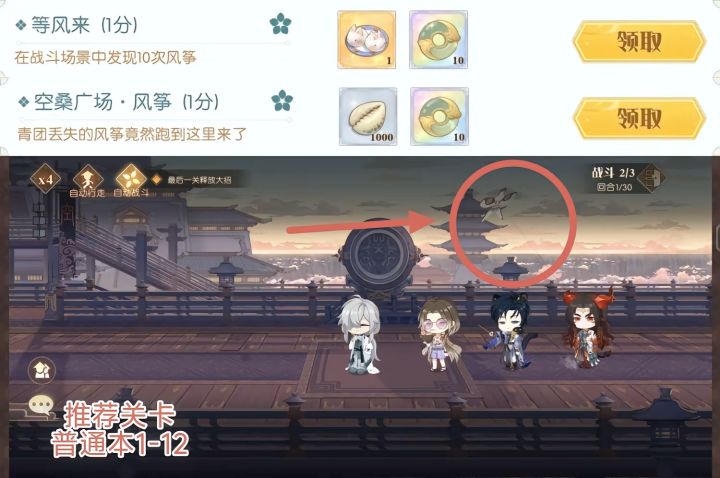Tap the flower badge next to 空桑广场·风筝
720x478 pixels.
tap(281, 101)
